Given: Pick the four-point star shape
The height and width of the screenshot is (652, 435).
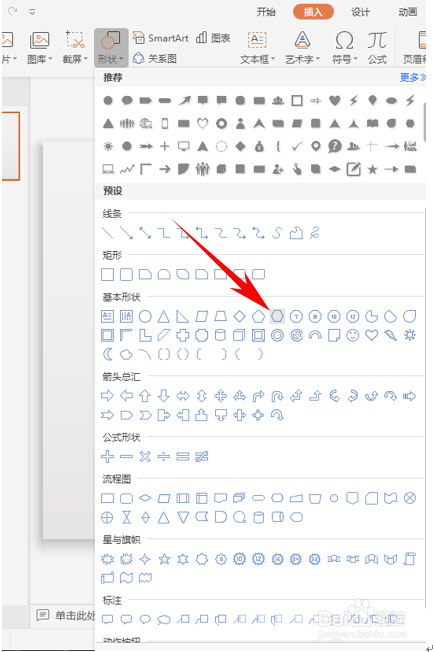Looking at the screenshot, I should pos(145,559).
